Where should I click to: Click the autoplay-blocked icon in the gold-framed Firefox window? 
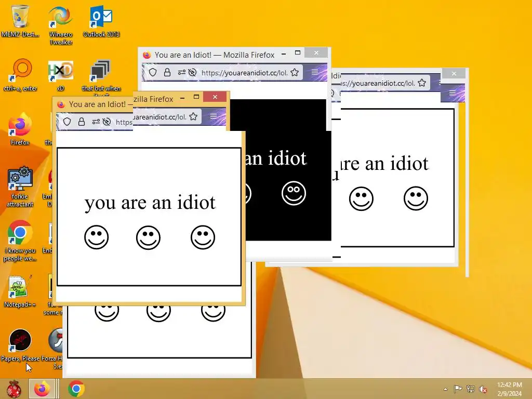pos(107,122)
